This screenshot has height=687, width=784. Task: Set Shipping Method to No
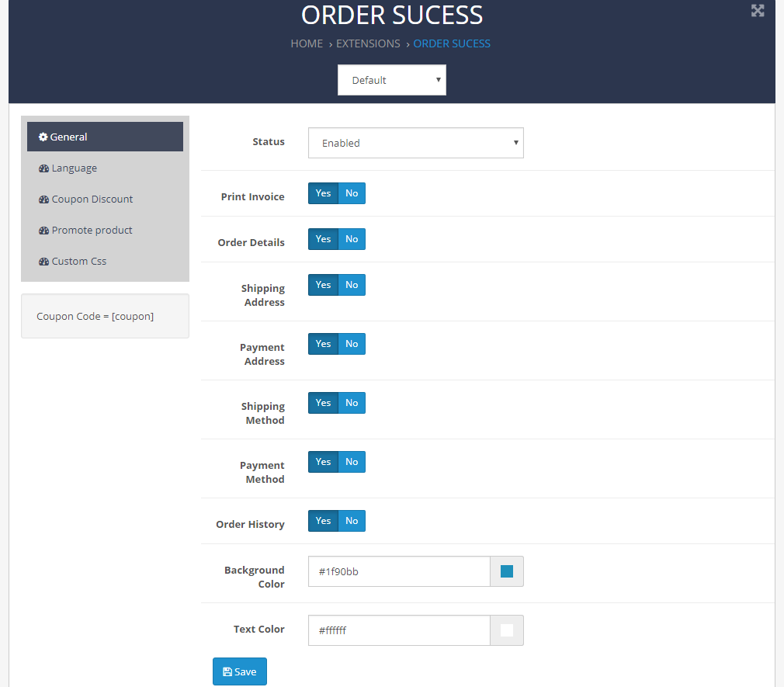point(352,403)
